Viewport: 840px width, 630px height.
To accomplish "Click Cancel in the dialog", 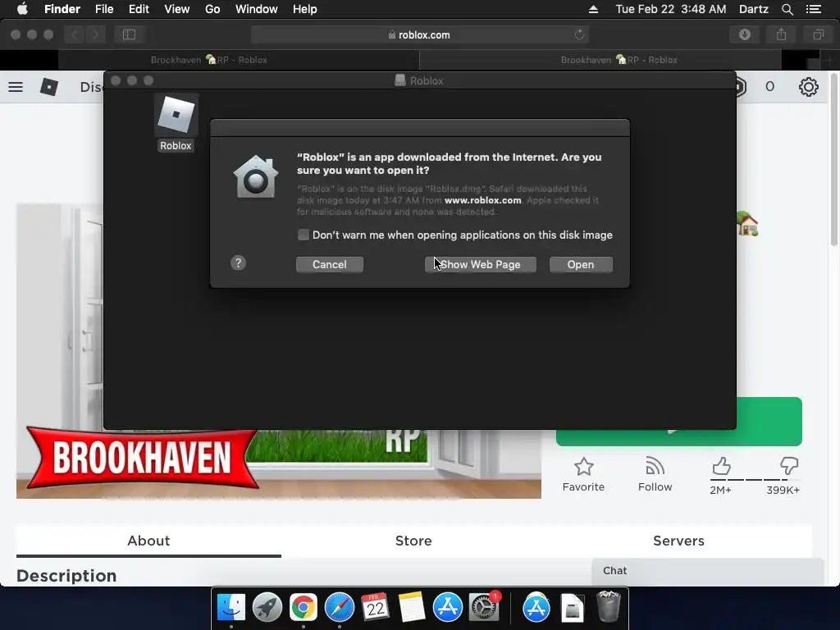I will [330, 265].
